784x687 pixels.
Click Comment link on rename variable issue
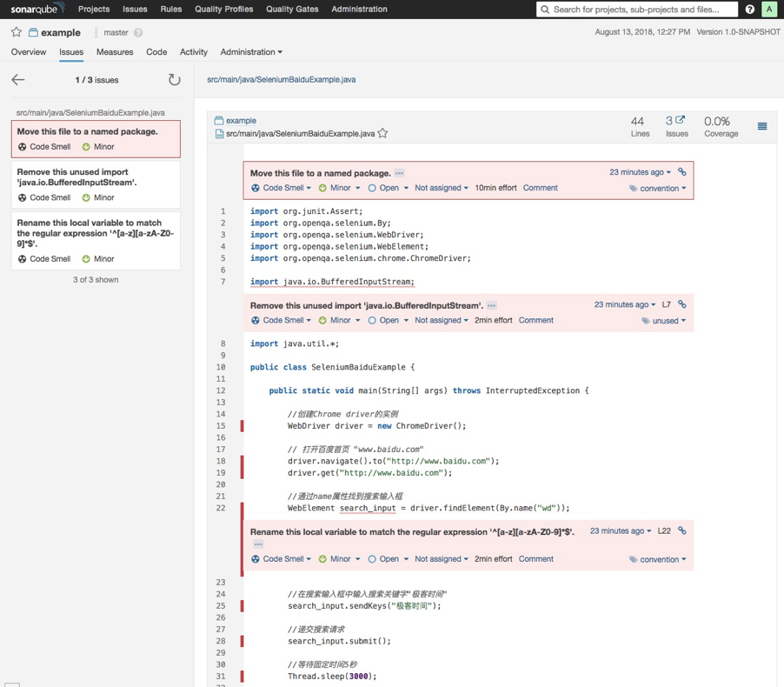coord(535,559)
